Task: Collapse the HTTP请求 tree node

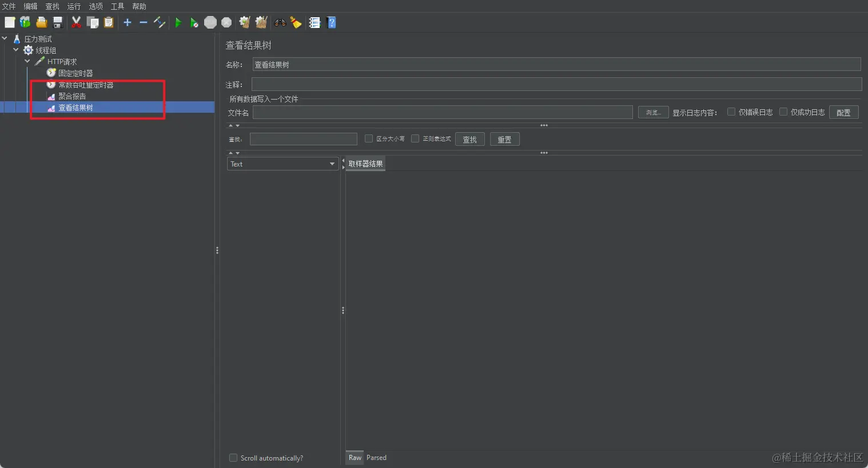Action: click(x=27, y=61)
